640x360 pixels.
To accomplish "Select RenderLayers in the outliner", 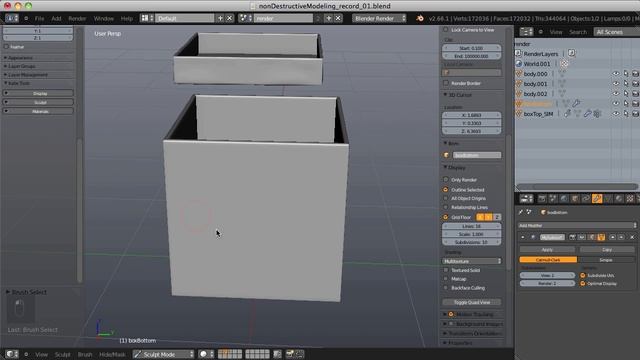I will tap(540, 53).
